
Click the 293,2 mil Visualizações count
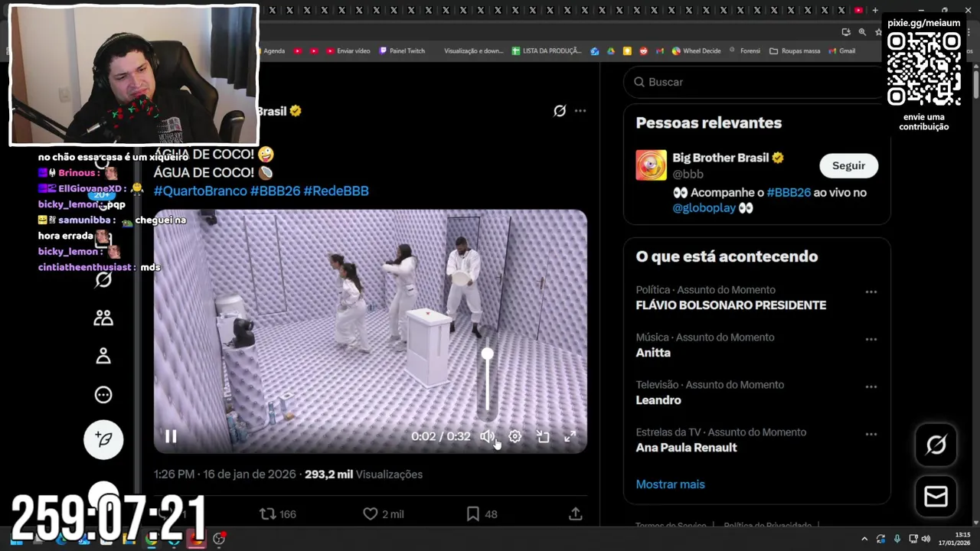364,474
